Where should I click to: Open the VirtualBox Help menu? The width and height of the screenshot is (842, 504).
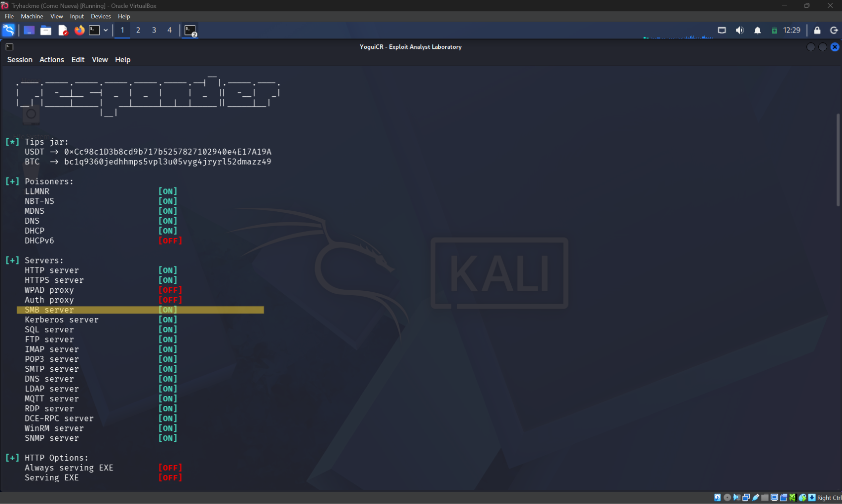[124, 16]
